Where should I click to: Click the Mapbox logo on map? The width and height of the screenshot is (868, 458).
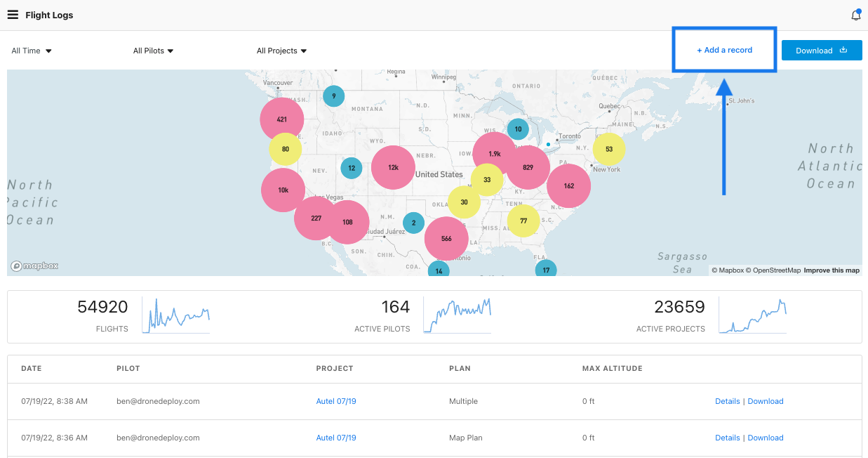(34, 266)
